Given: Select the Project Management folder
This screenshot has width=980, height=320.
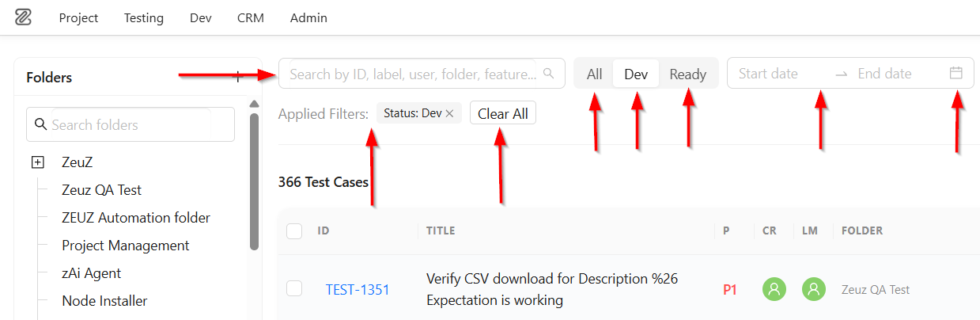Looking at the screenshot, I should click(126, 246).
